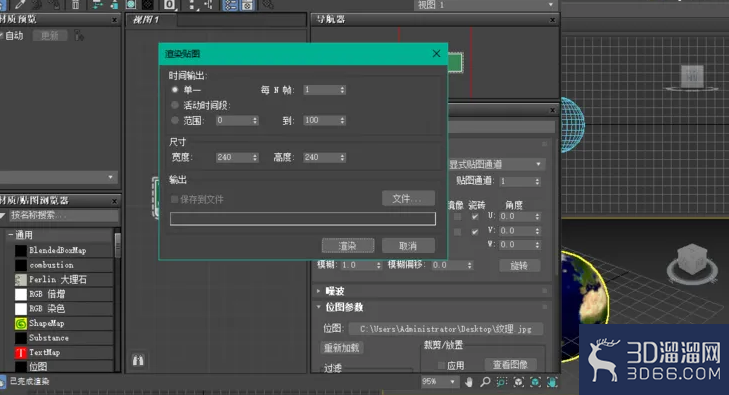Toggle the U 瓷砖 checkbox

[x=475, y=217]
